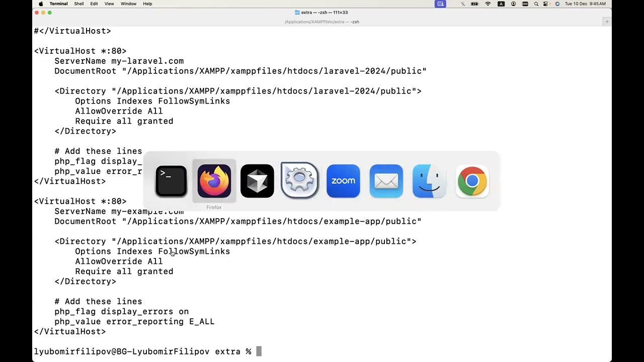Open the Help menu

(147, 4)
